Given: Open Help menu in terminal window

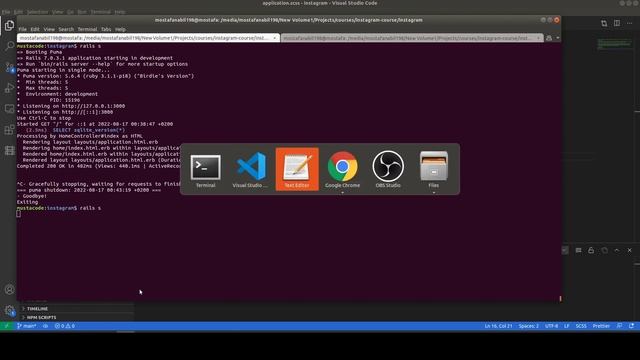Looking at the screenshot, I should 120,29.
